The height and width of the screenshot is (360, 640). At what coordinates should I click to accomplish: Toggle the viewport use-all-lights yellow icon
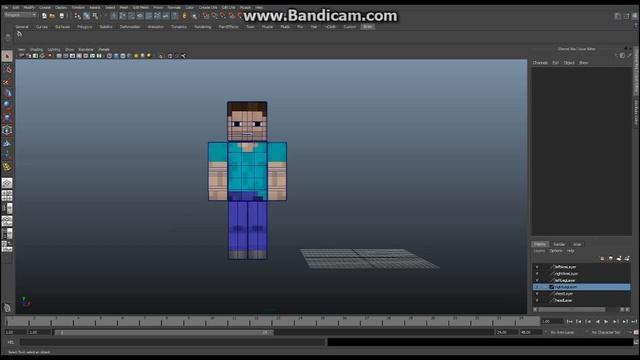point(136,56)
